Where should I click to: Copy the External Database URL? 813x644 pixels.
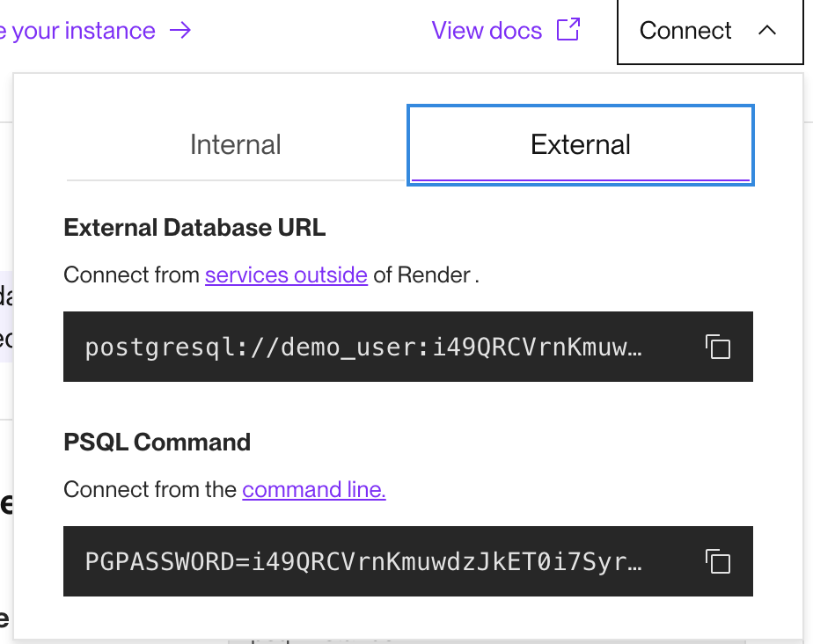(718, 347)
